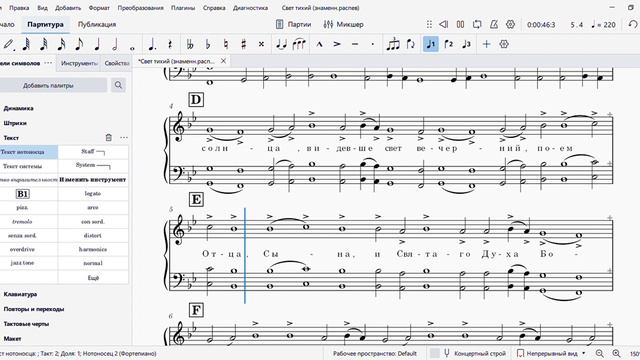
Task: Switch to voice 3
Action: click(x=467, y=44)
